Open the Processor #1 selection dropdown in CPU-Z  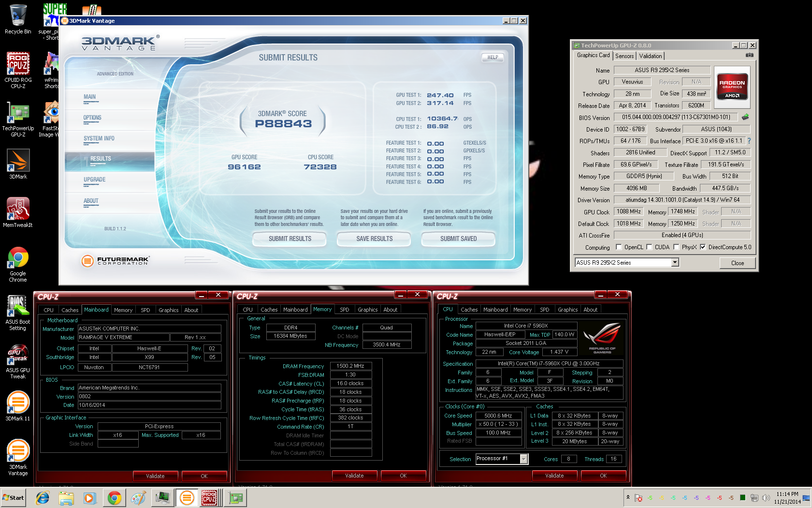pos(523,459)
